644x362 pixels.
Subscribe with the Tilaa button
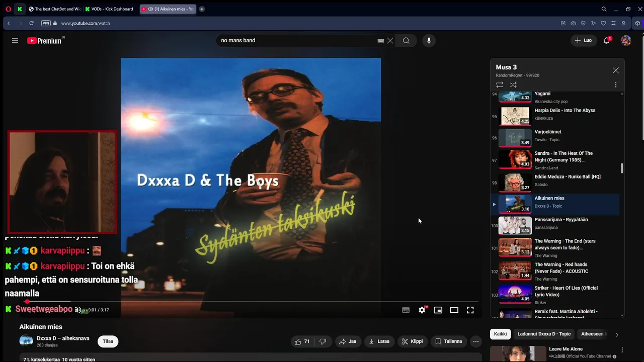[108, 341]
